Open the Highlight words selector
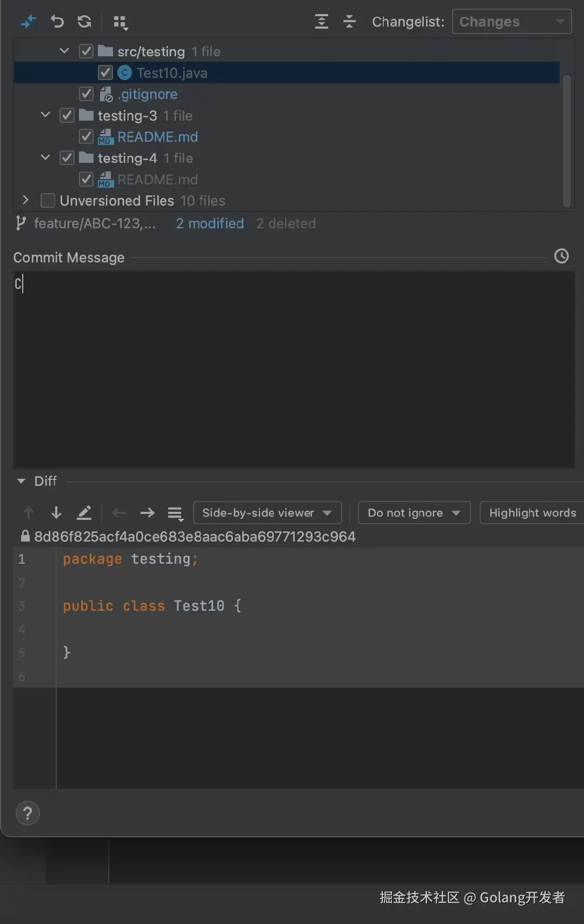Screen dimensions: 584x924 [532, 513]
